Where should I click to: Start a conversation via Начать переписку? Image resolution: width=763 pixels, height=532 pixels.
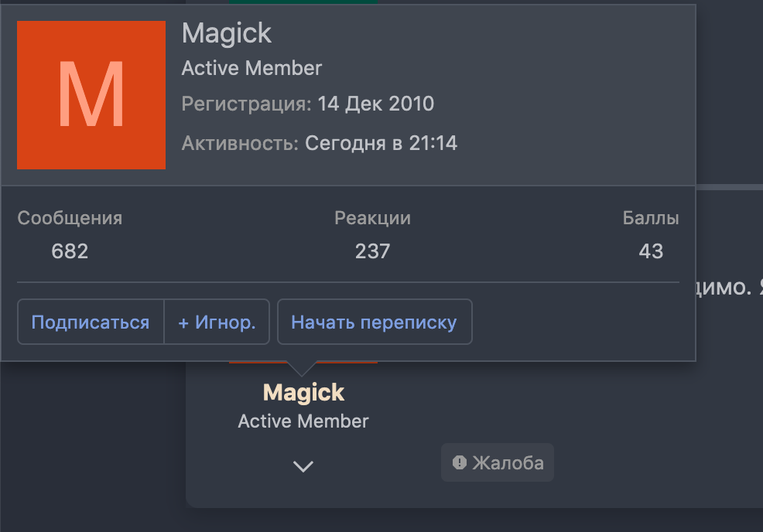(x=374, y=322)
